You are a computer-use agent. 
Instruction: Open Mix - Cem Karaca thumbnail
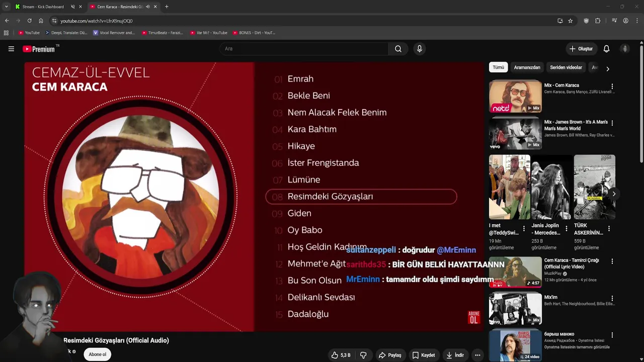[x=515, y=96]
